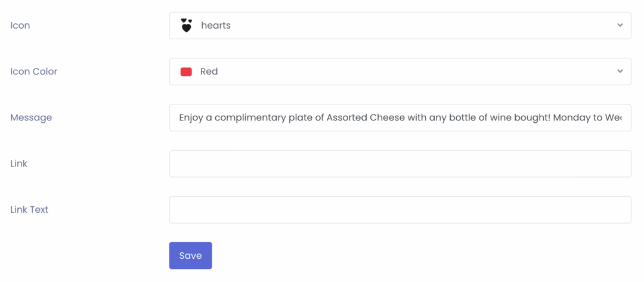Save the form with the Save button
The image size is (644, 282).
click(x=191, y=255)
